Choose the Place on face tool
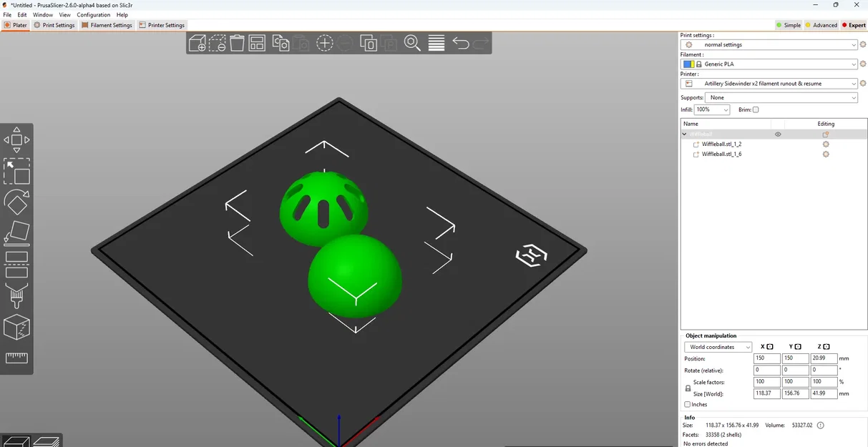This screenshot has height=447, width=868. (16, 233)
